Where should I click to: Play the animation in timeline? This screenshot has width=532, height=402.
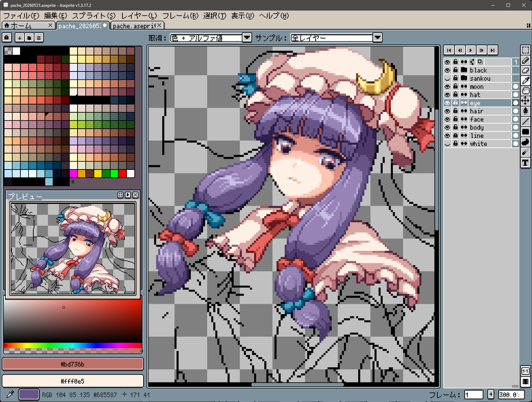click(471, 50)
